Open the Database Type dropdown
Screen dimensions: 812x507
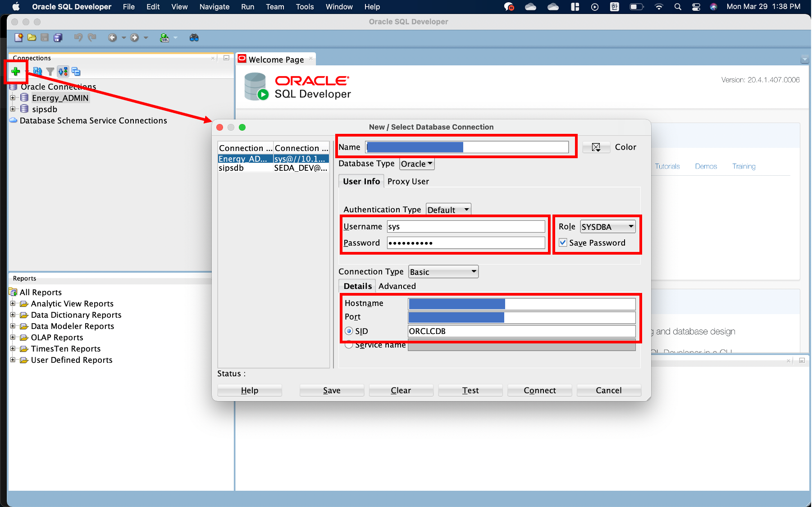417,164
